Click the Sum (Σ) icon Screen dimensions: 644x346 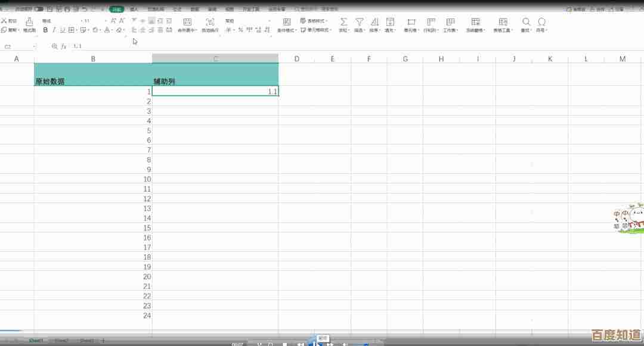pos(343,22)
